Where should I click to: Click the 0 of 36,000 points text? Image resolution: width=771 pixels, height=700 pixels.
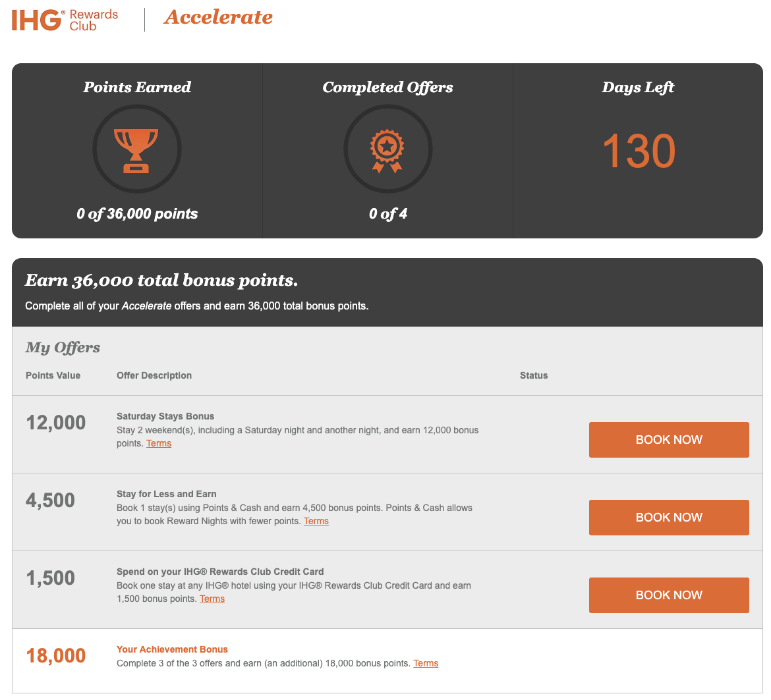136,213
